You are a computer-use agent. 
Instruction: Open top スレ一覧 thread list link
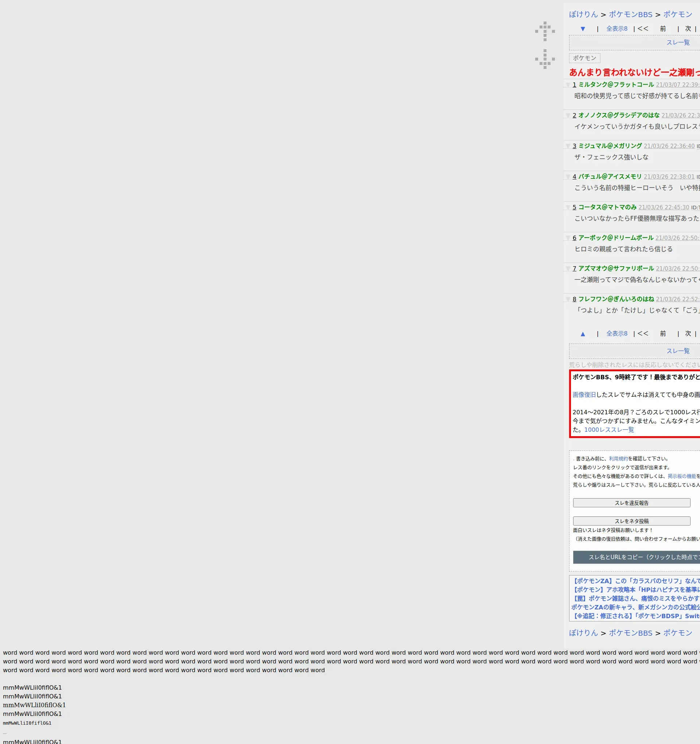pos(677,43)
